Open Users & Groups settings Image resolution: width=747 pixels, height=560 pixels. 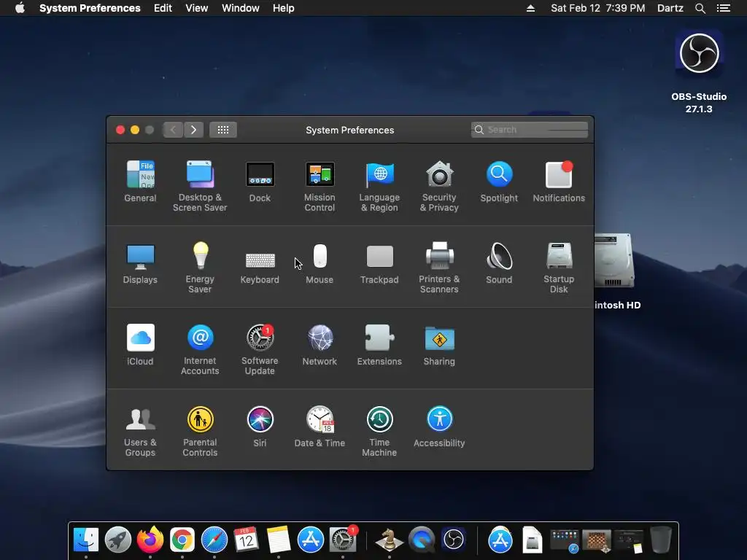[140, 432]
